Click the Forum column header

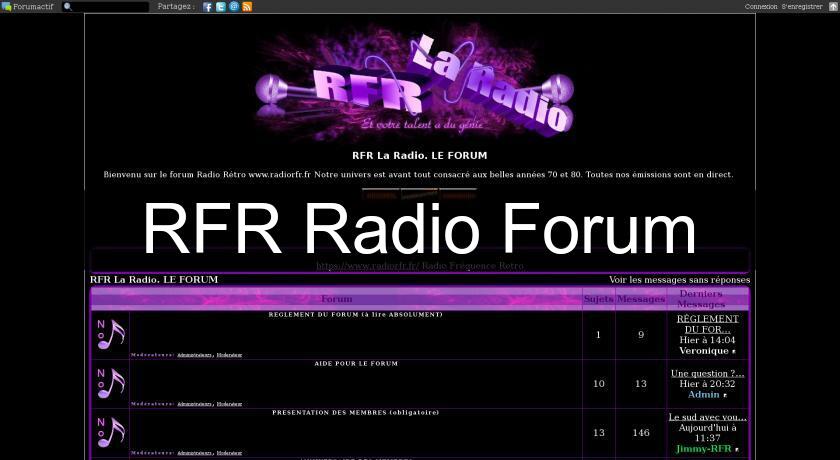336,299
